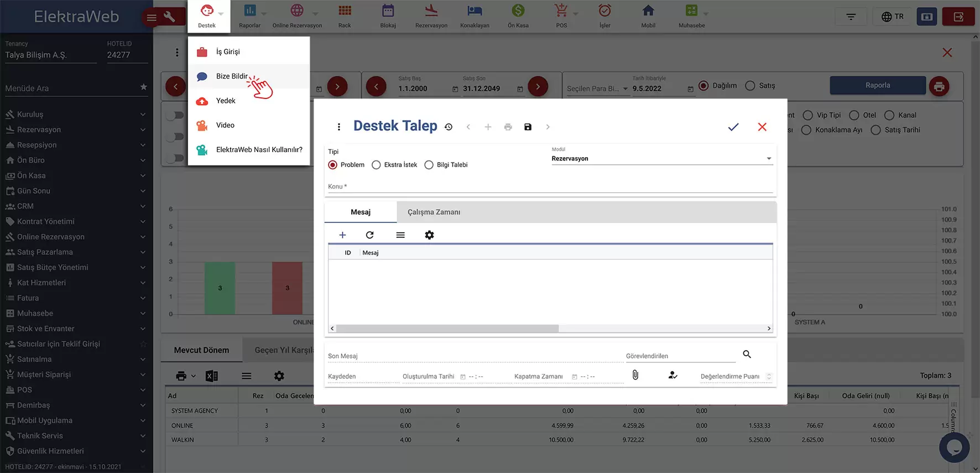This screenshot has height=473, width=980.
Task: Choose Video from Destek menu
Action: point(249,125)
